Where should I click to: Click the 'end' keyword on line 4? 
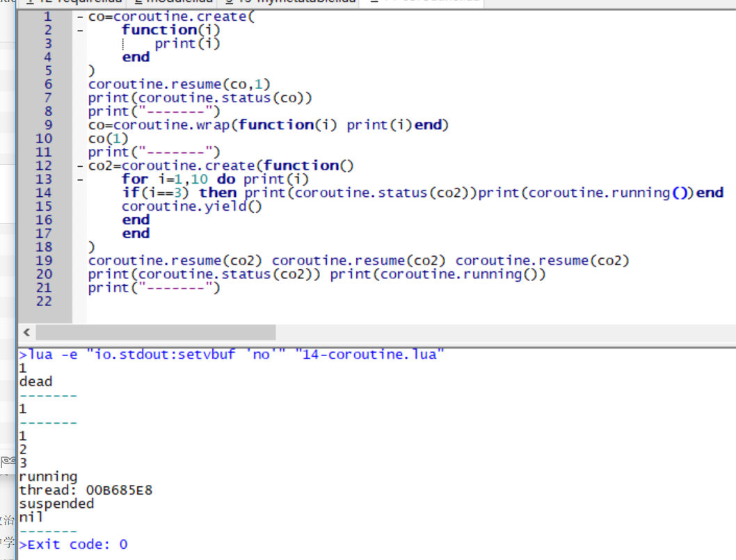(x=136, y=57)
